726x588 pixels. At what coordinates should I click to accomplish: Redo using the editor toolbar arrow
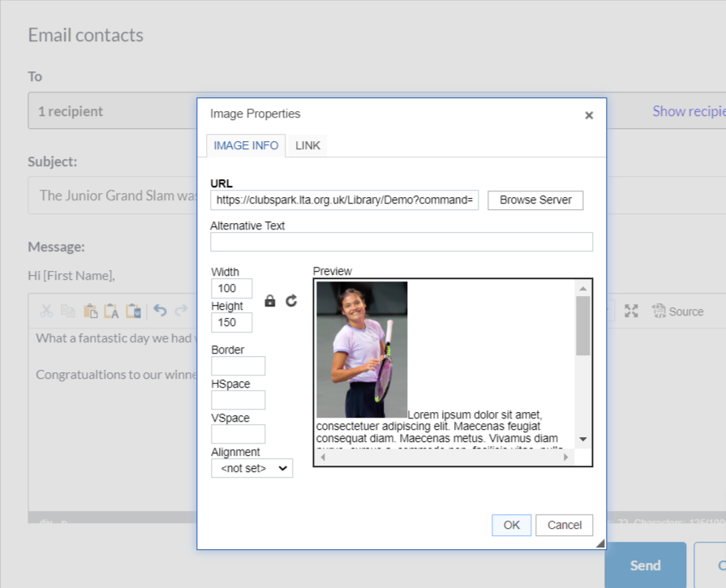click(x=181, y=310)
